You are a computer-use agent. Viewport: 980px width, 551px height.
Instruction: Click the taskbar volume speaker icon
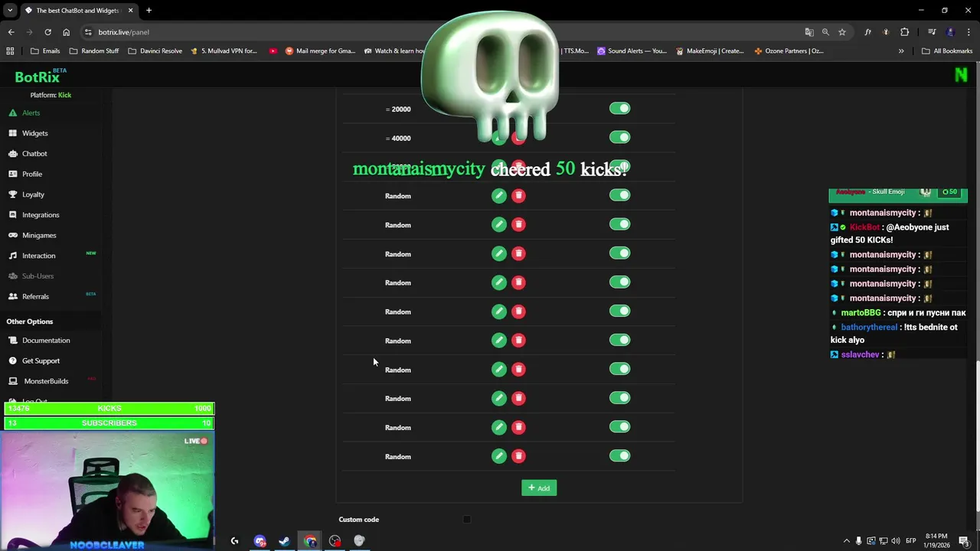point(896,541)
